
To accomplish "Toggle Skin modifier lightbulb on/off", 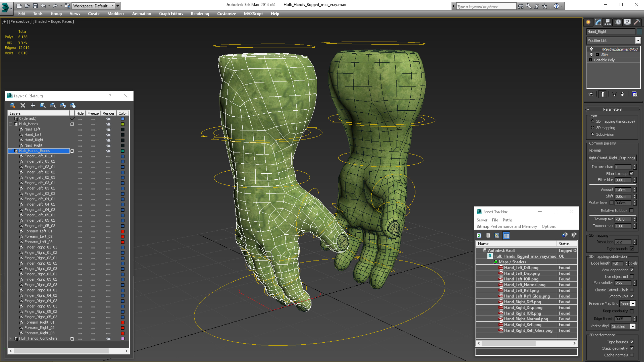I will [x=591, y=55].
